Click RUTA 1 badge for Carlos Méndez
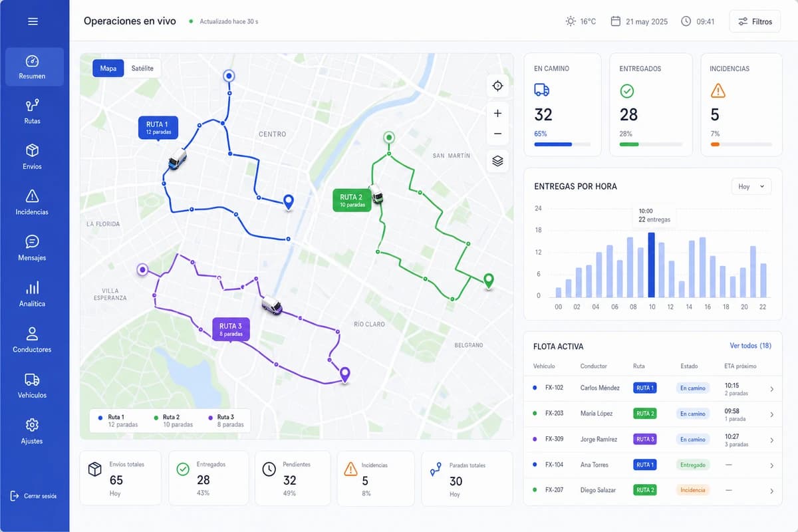The height and width of the screenshot is (532, 798). 644,388
